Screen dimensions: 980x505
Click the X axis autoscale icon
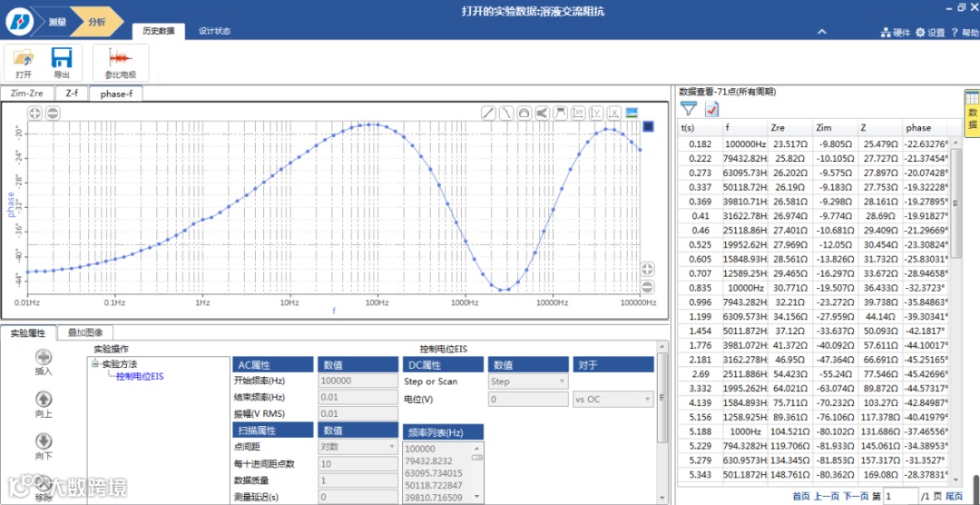tap(614, 113)
